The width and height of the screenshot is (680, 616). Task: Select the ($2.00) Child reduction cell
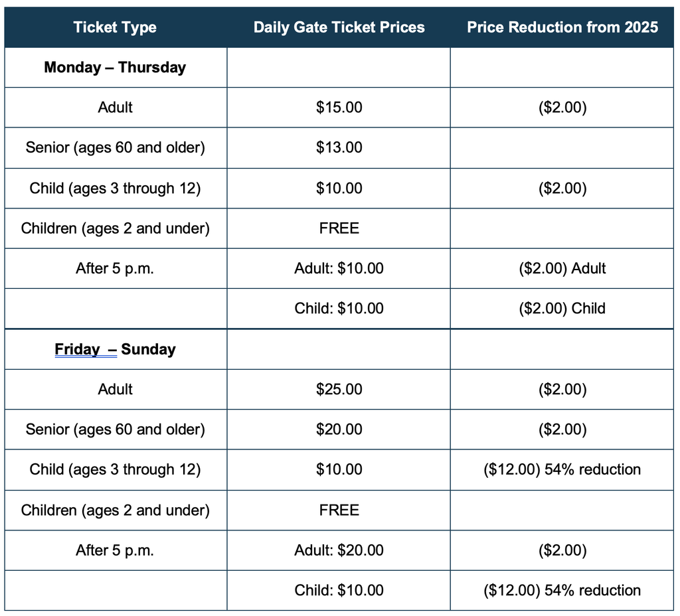point(562,309)
